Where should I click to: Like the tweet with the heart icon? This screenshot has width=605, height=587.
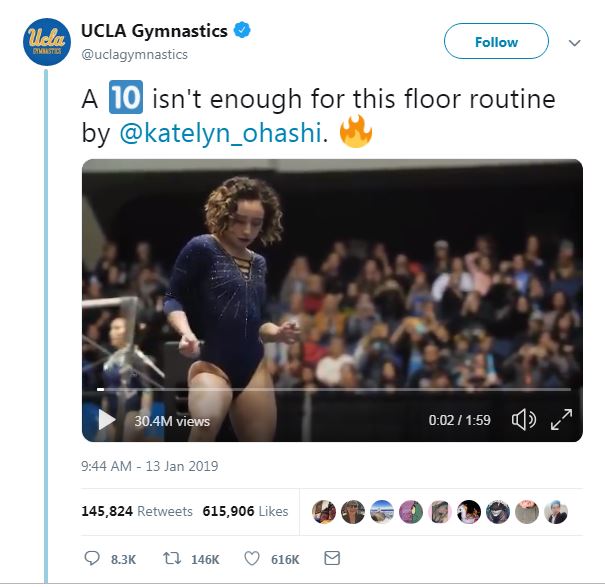(252, 558)
